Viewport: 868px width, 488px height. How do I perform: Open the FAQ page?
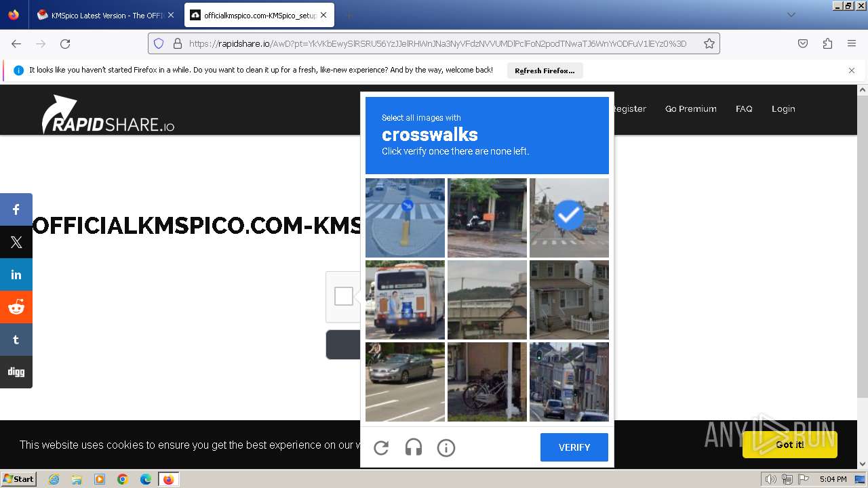[x=744, y=108]
